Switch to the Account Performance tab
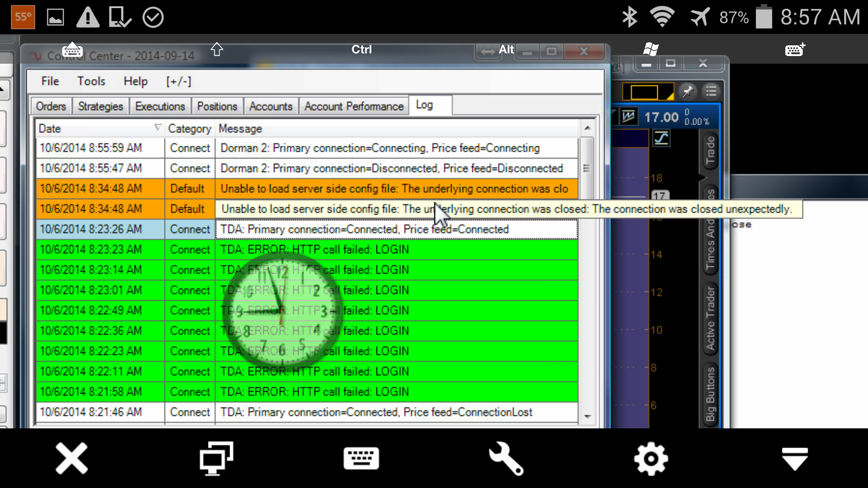This screenshot has width=868, height=488. (x=354, y=107)
